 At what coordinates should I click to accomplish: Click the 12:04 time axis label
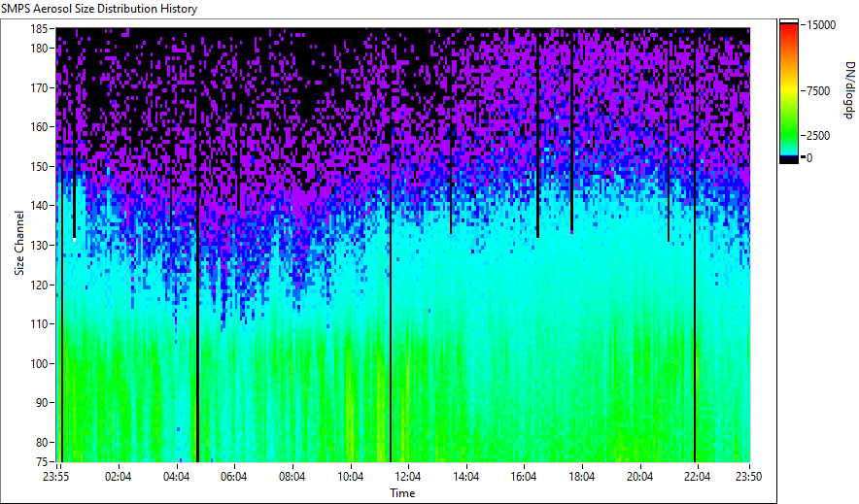[407, 477]
